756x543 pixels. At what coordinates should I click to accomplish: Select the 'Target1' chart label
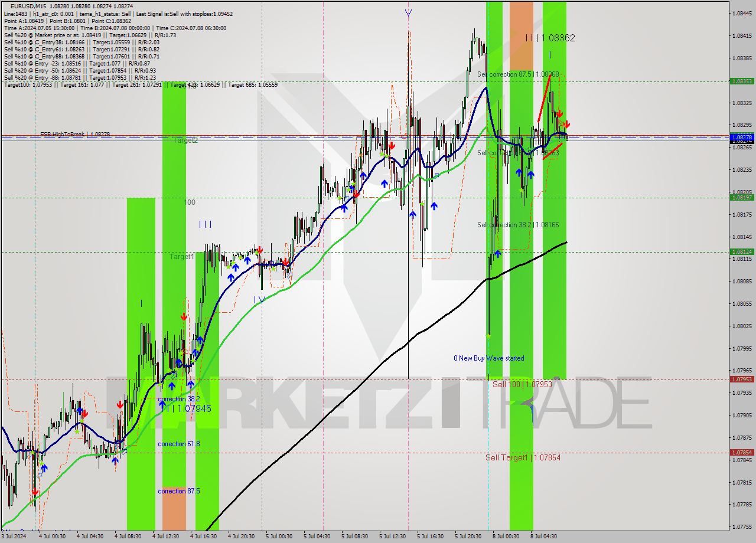181,257
